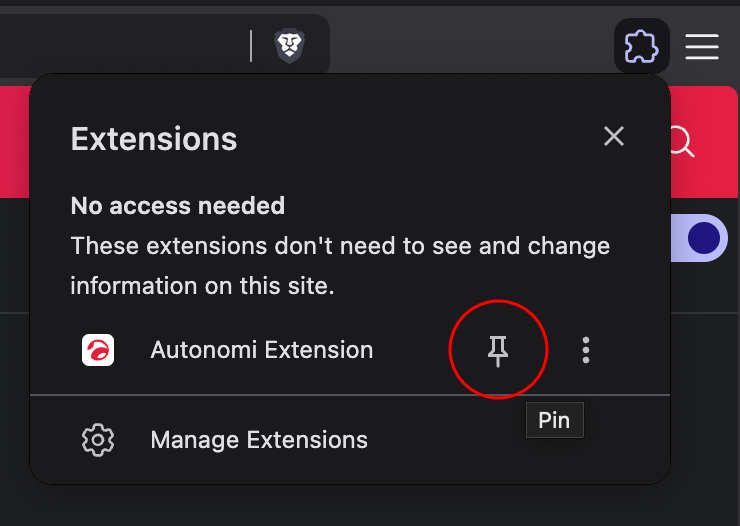Viewport: 740px width, 526px height.
Task: Open the browser hamburger menu
Action: [702, 46]
